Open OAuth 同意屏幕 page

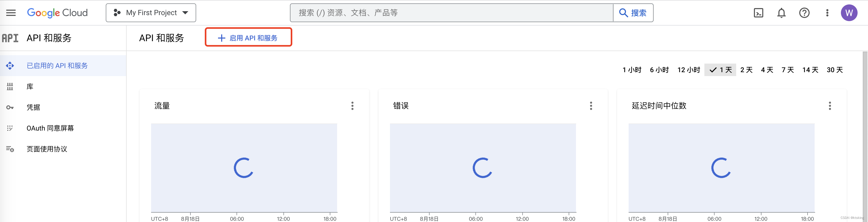click(63, 128)
